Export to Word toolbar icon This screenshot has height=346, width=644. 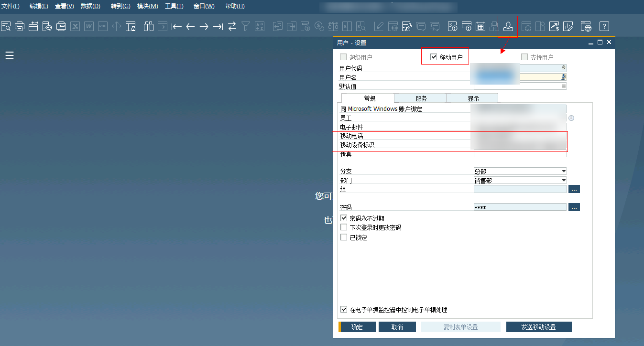(x=89, y=26)
